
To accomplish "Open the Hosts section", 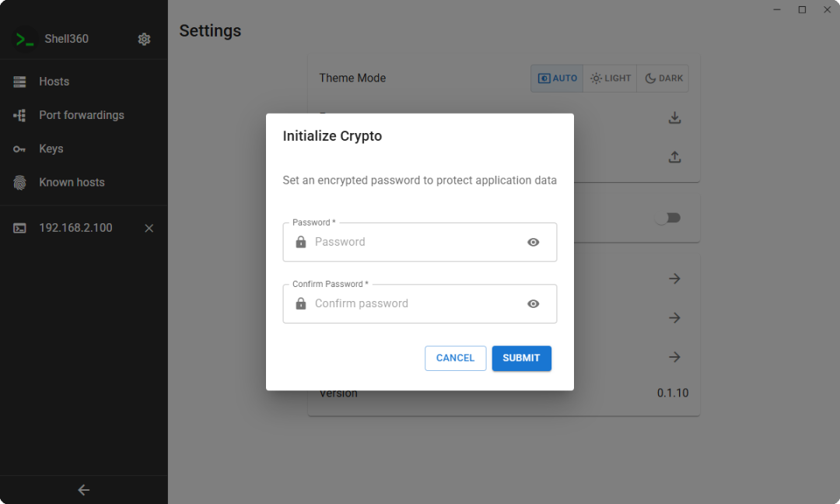I will point(54,82).
